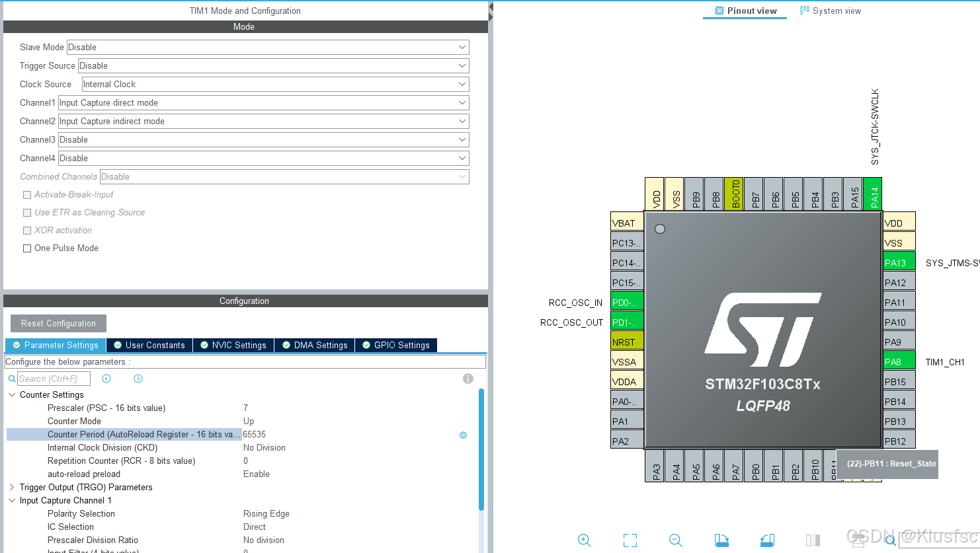Click the Counter Period value 65535
Screen dimensions: 980x553
tap(255, 434)
